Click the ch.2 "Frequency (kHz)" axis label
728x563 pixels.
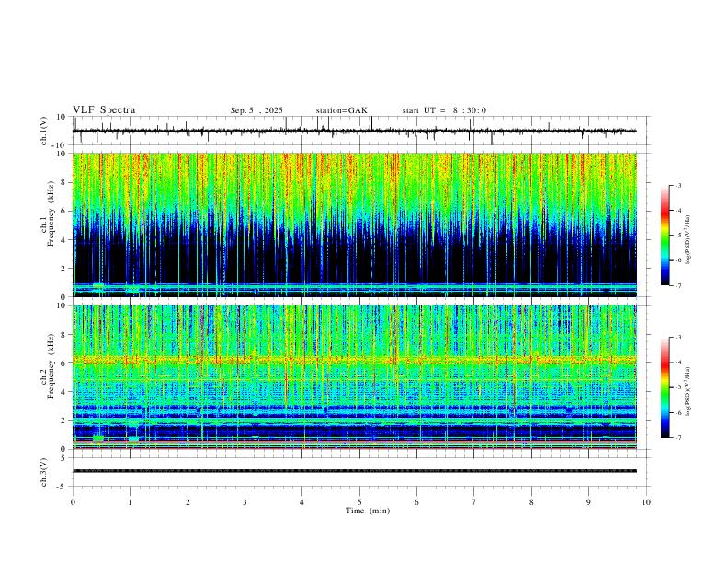(51, 366)
